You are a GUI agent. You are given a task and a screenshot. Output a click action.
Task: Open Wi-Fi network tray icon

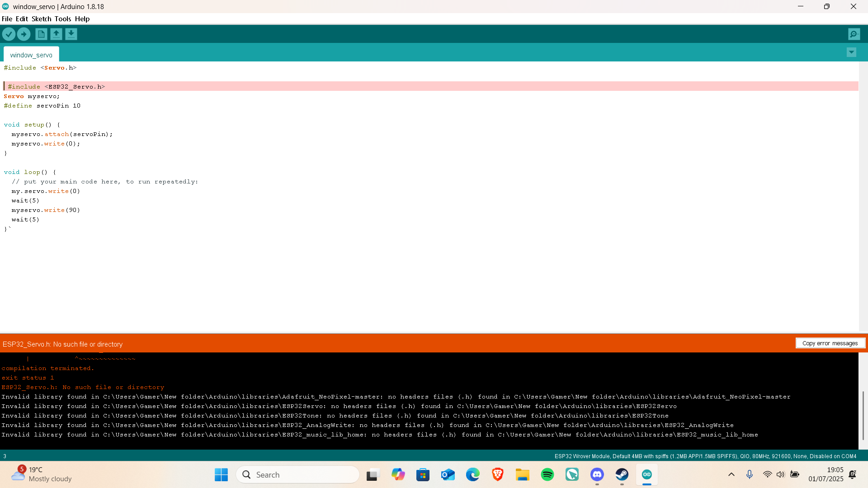(x=767, y=474)
